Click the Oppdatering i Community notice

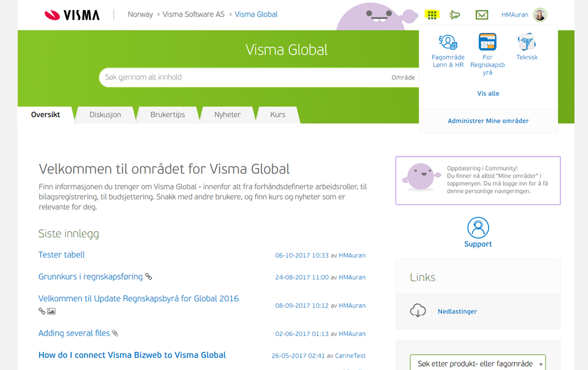click(478, 181)
